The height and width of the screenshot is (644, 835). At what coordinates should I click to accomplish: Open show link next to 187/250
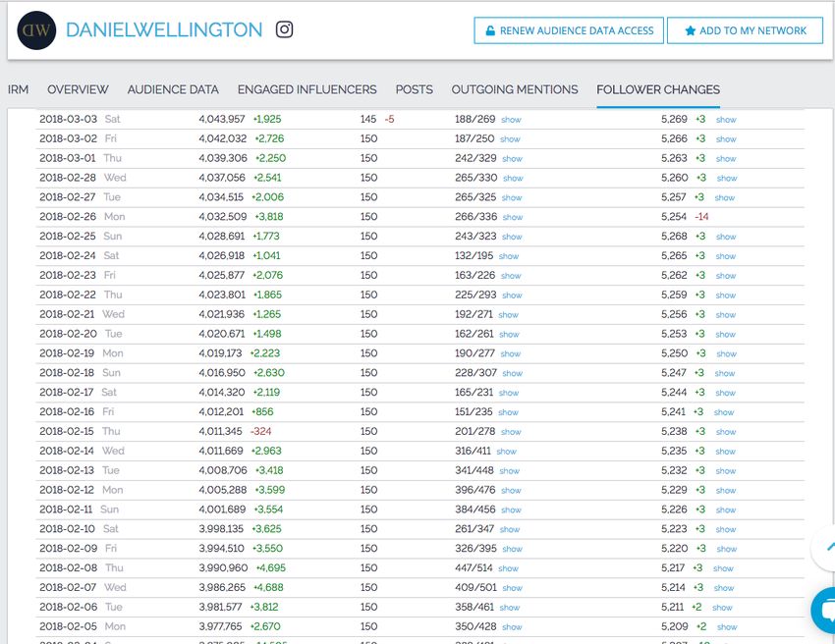510,139
